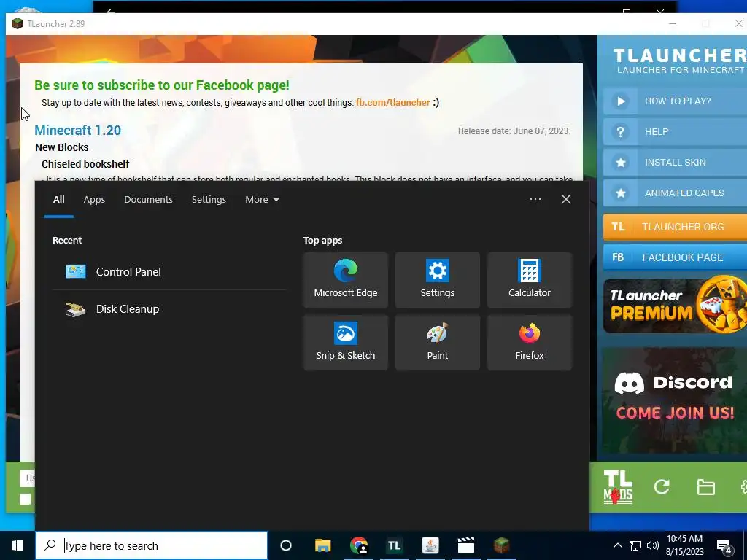This screenshot has height=560, width=747.
Task: Click the Chiseled bookshelf heading
Action: pyautogui.click(x=85, y=164)
